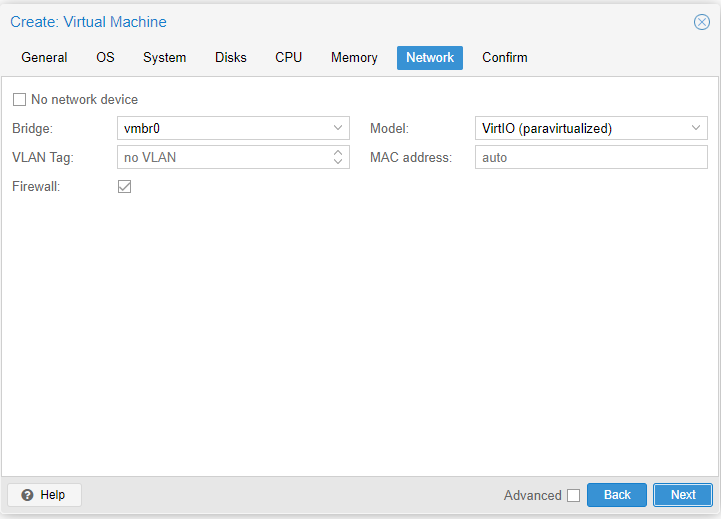This screenshot has width=721, height=519.
Task: Select the CPU tab
Action: (288, 57)
